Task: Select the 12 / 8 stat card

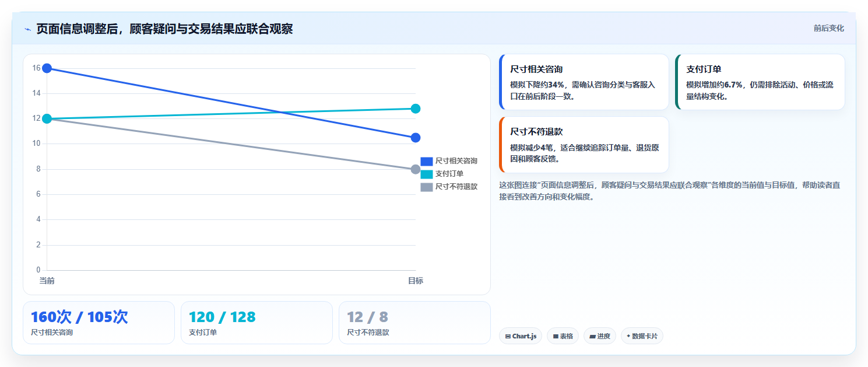Action: 414,323
